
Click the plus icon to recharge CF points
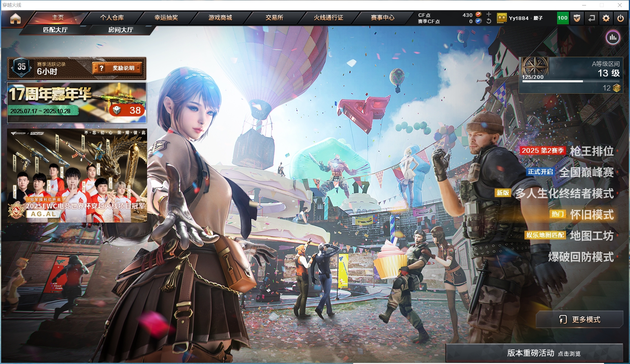(x=489, y=14)
